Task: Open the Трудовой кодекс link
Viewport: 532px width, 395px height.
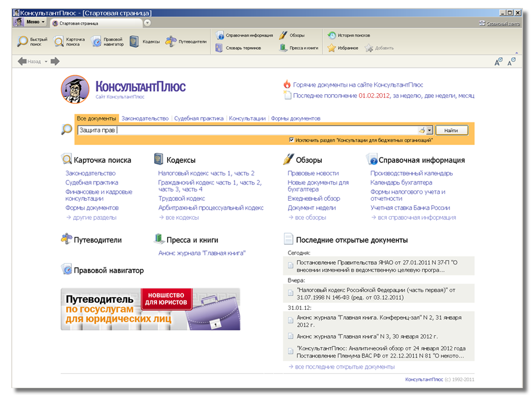Action: [x=181, y=199]
